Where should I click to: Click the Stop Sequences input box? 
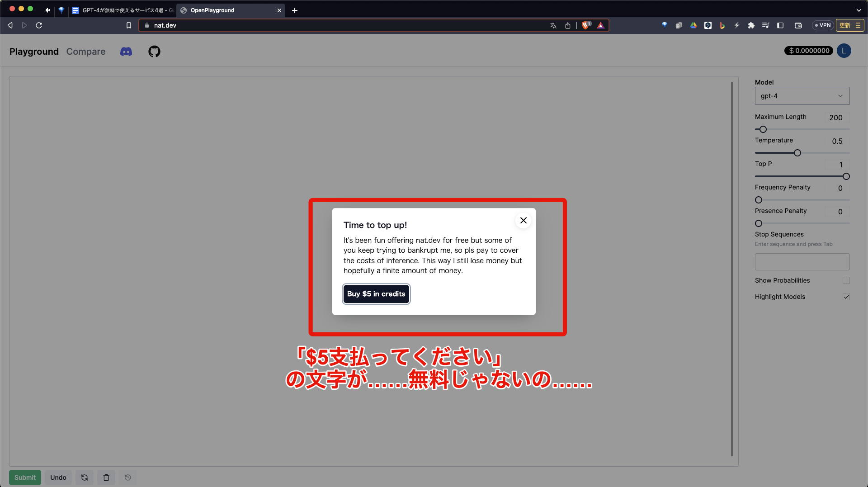pyautogui.click(x=802, y=262)
